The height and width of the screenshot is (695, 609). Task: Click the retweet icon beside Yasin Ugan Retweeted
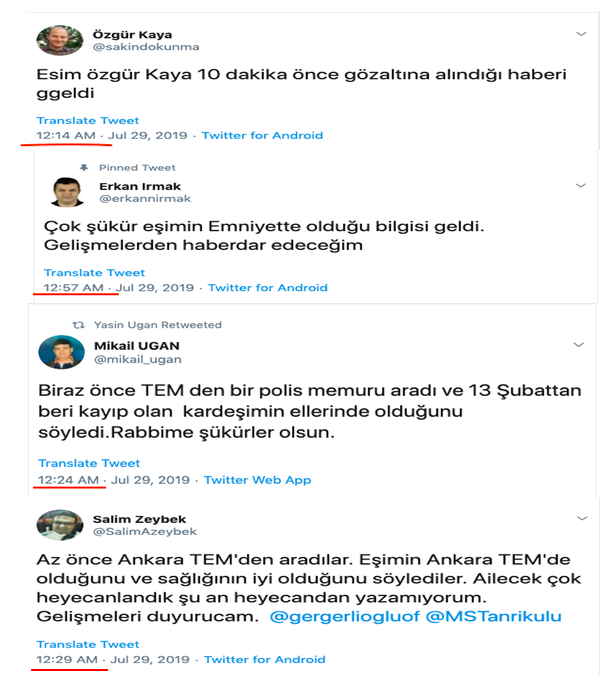[78, 325]
